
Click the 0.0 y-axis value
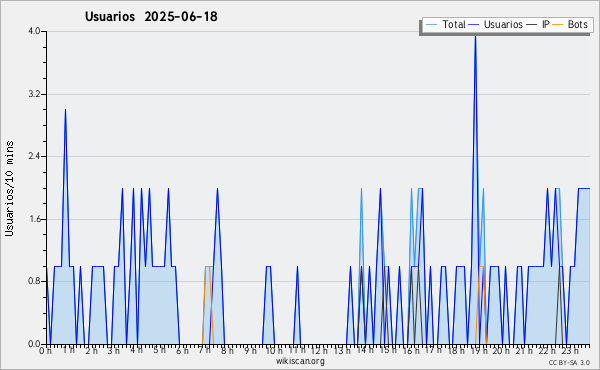click(x=34, y=344)
